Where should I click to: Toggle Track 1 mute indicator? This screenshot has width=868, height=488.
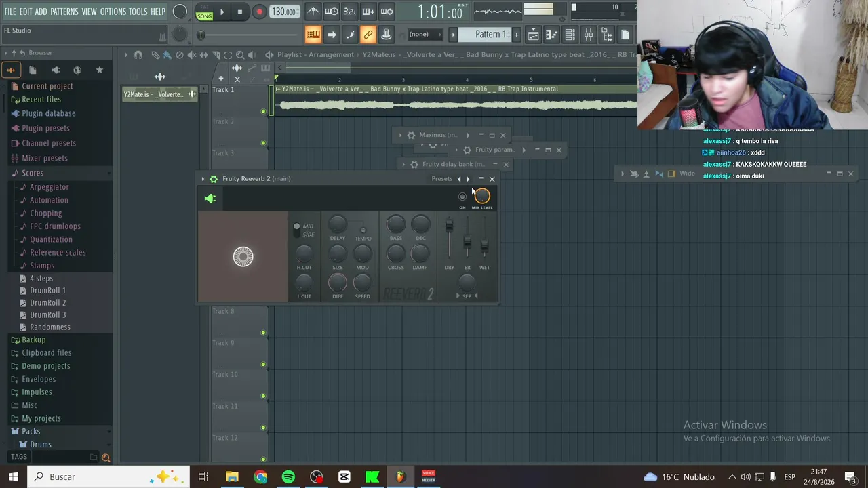pos(263,111)
